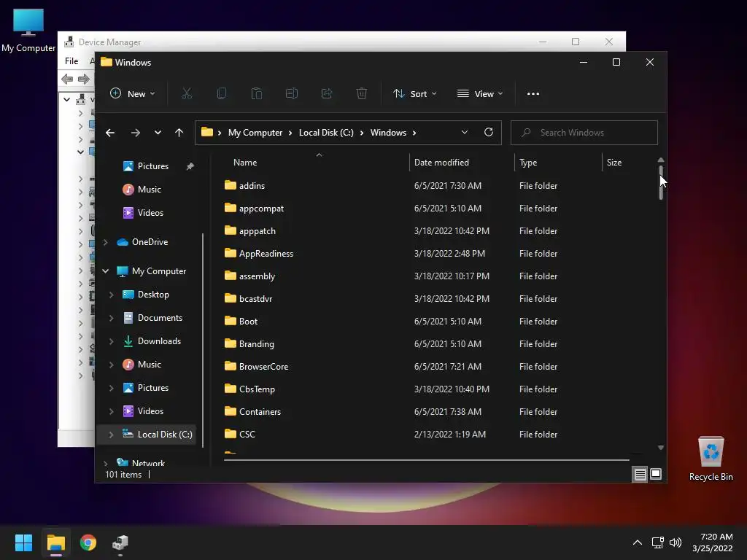Refresh the Windows folder view
The width and height of the screenshot is (747, 560).
489,133
